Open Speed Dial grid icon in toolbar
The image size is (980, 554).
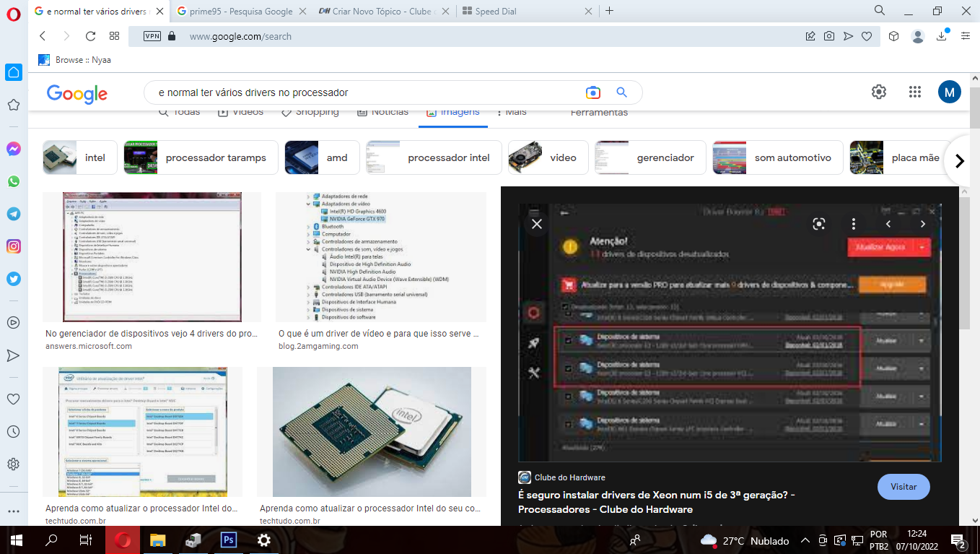(114, 36)
